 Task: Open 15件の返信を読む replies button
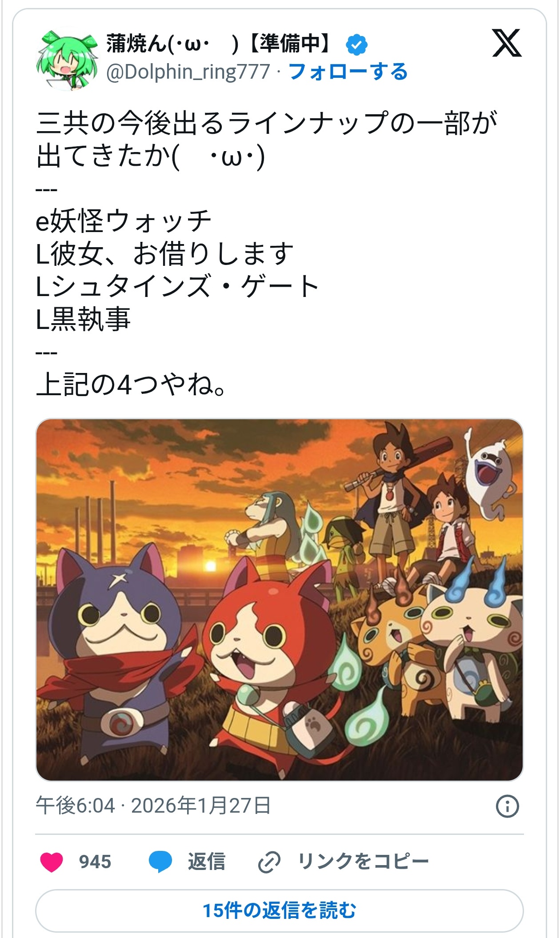280,910
